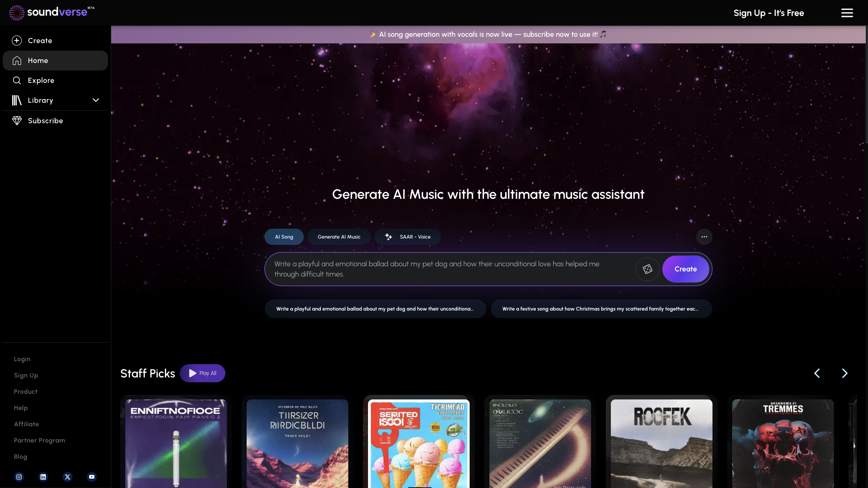This screenshot has height=488, width=868.
Task: Open the Explore sidebar item
Action: coord(41,80)
